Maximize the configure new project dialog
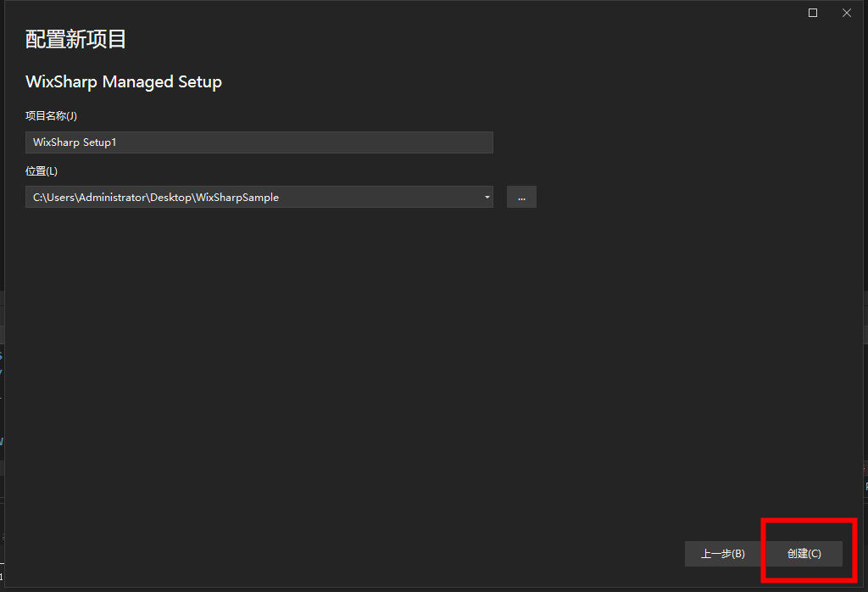The image size is (868, 592). (813, 13)
